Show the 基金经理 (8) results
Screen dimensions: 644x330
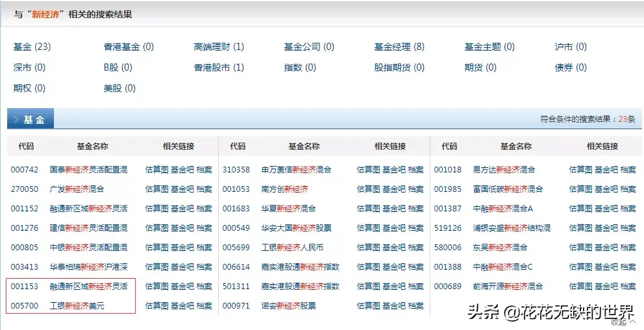pyautogui.click(x=399, y=47)
